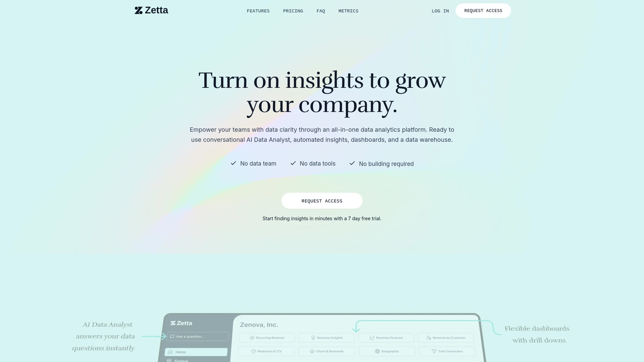Expand the Home sidebar navigation item
The width and height of the screenshot is (644, 362).
[x=196, y=352]
